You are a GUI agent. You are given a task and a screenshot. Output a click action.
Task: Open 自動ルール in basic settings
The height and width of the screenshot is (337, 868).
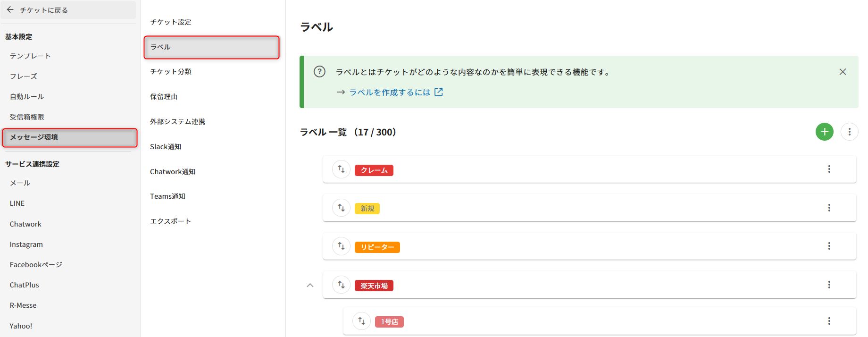(27, 97)
